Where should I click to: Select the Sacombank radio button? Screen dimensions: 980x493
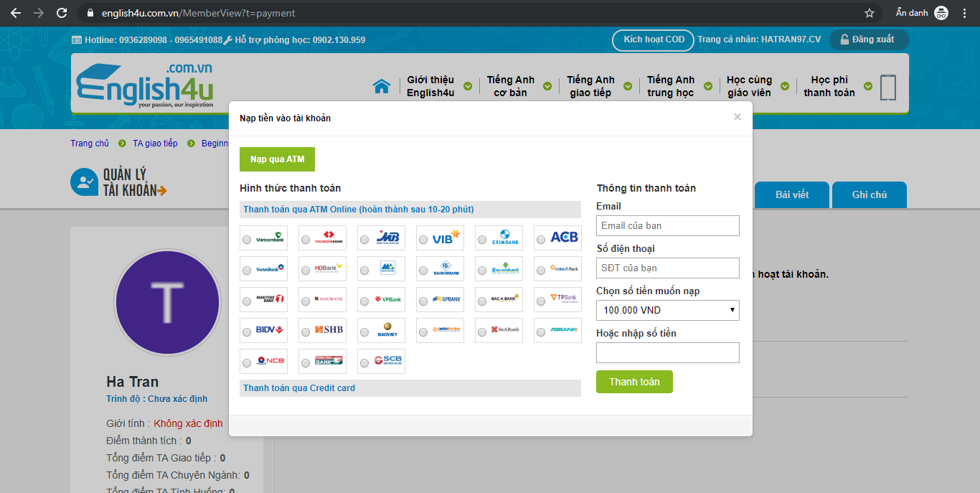click(482, 271)
